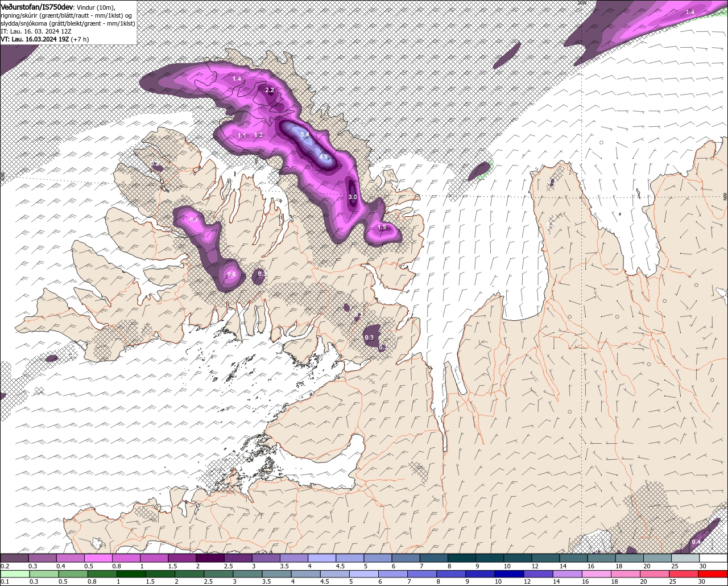Pick the dark purple 0.2–0.3 swatch in purple legend

coord(14,558)
